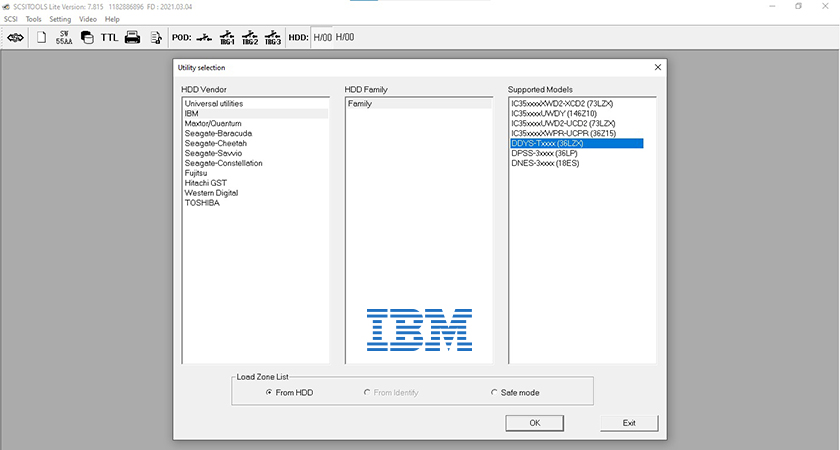Click the blank page toolbar icon
This screenshot has width=840, height=450.
[x=41, y=38]
